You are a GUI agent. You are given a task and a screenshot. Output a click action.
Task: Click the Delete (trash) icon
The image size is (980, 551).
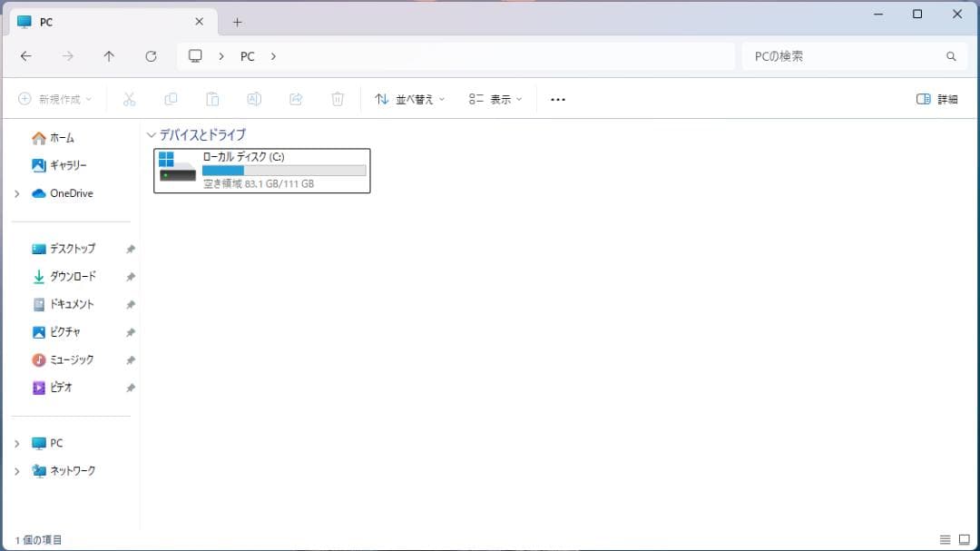pyautogui.click(x=338, y=98)
